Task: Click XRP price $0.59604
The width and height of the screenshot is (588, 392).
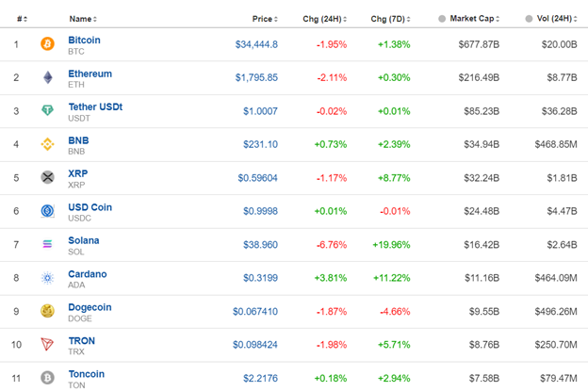Action: tap(257, 178)
